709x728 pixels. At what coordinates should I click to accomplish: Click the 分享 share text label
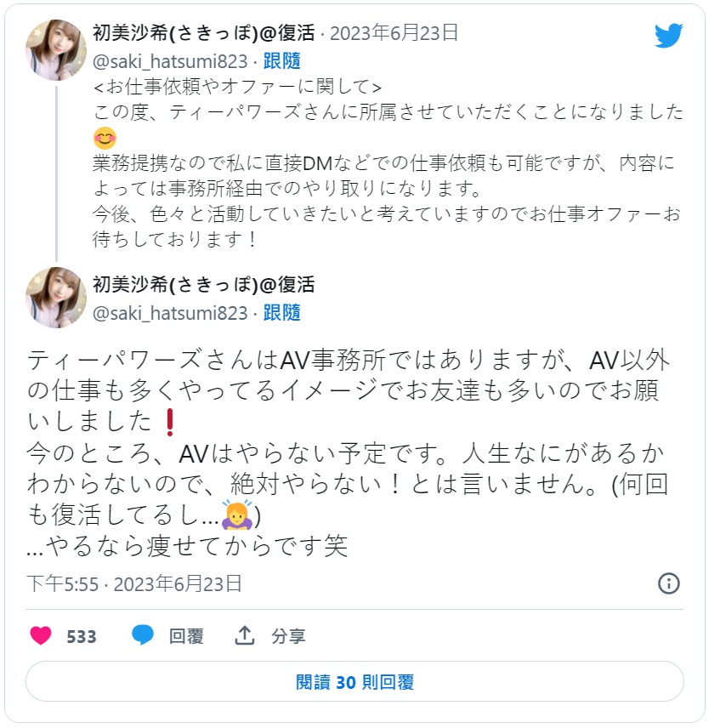[x=288, y=636]
